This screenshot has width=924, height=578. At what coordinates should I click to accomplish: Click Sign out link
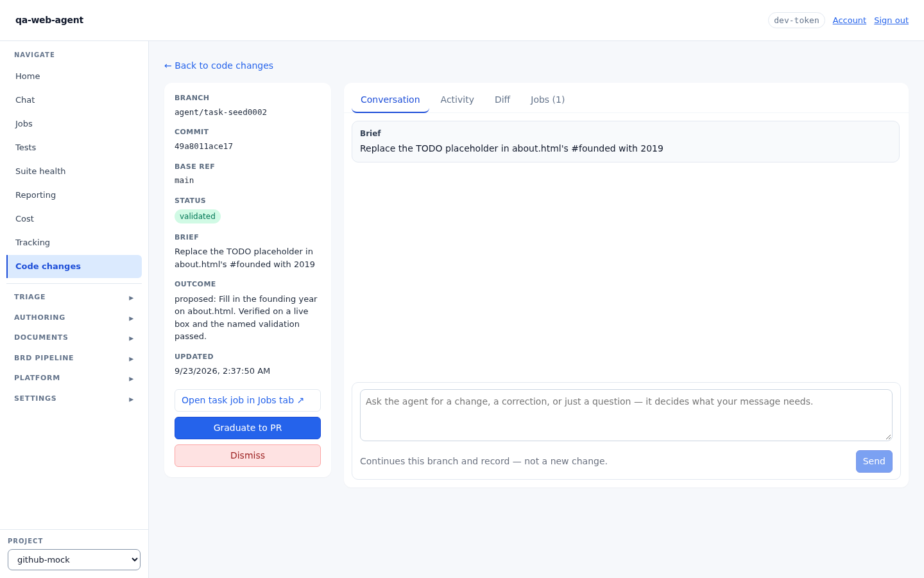click(x=891, y=21)
